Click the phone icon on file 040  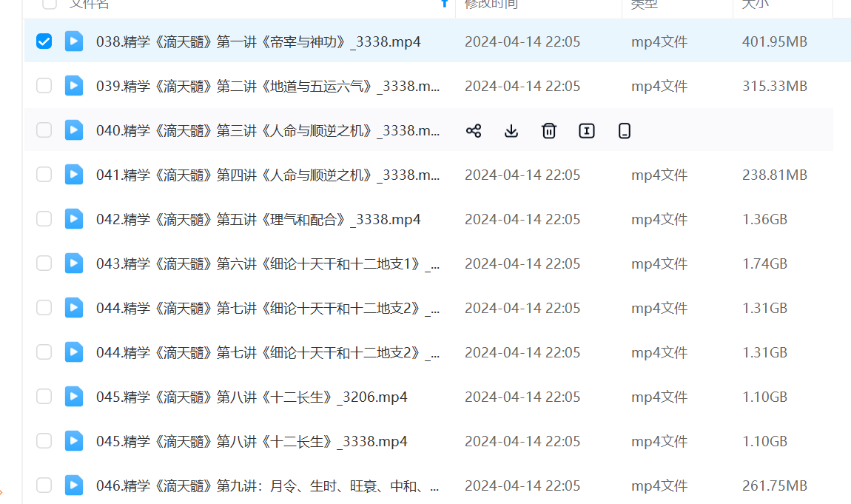[625, 131]
